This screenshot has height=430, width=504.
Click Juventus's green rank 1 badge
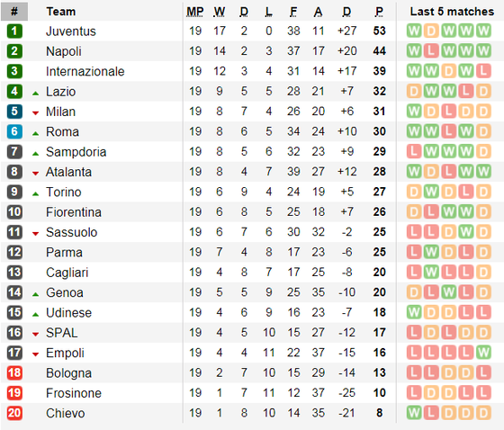click(x=14, y=31)
